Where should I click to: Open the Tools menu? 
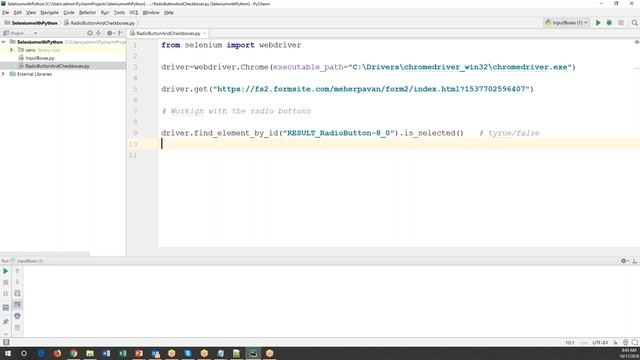click(119, 13)
